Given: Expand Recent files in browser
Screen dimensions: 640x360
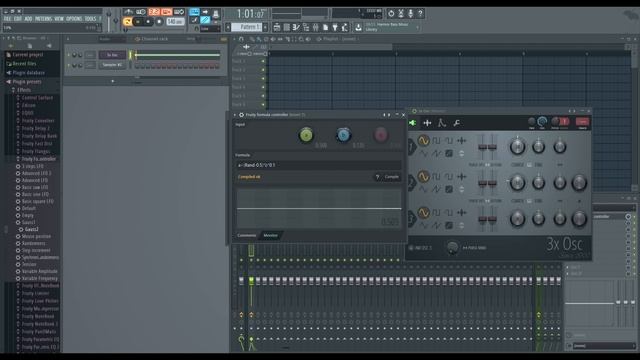Looking at the screenshot, I should click(x=24, y=64).
